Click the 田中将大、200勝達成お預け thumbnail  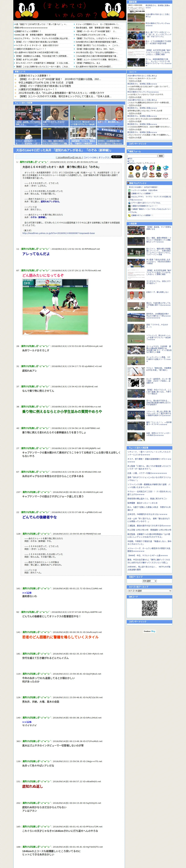[x=110, y=136]
